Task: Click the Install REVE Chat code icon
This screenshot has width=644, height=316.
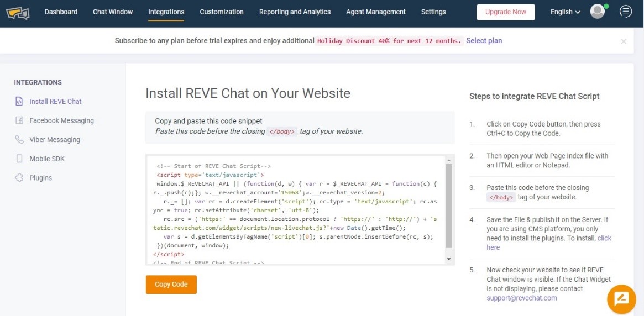Action: click(x=19, y=102)
